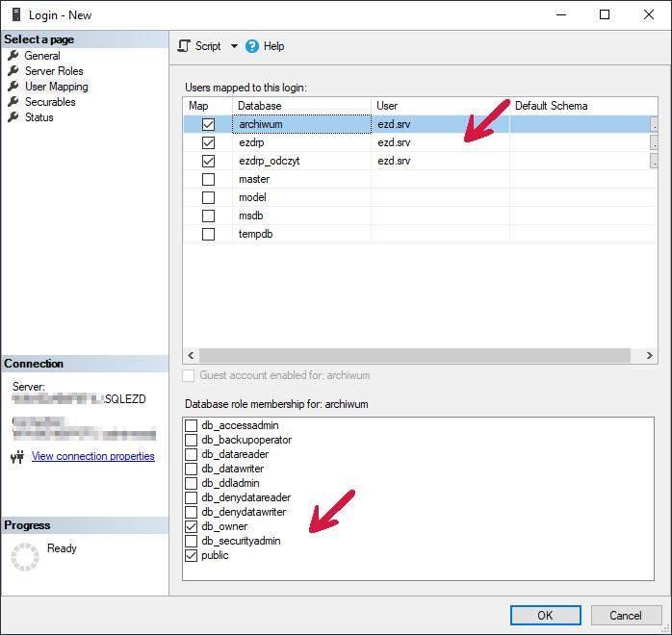
Task: Open default schema browse button for archiwum
Action: click(655, 124)
